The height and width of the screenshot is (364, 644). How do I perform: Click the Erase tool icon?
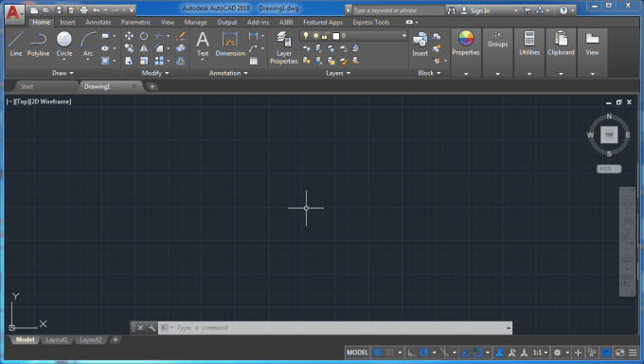click(x=180, y=36)
